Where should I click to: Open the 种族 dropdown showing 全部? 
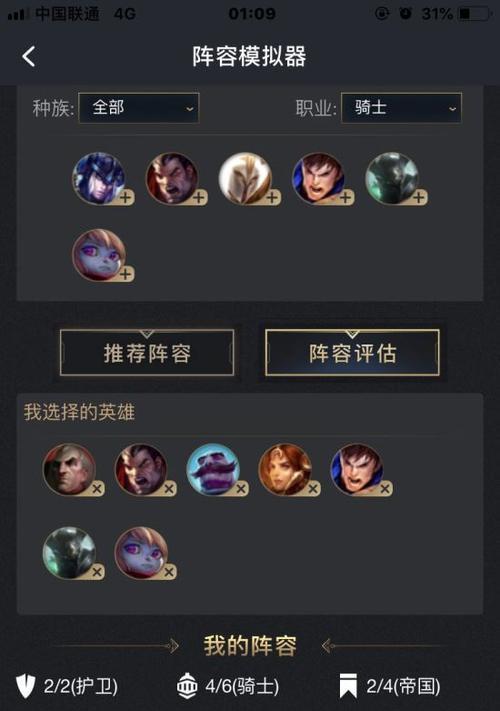click(x=139, y=108)
